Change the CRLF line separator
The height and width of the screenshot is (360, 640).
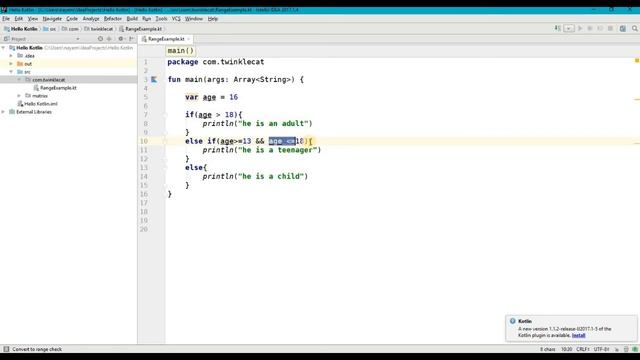click(x=582, y=349)
